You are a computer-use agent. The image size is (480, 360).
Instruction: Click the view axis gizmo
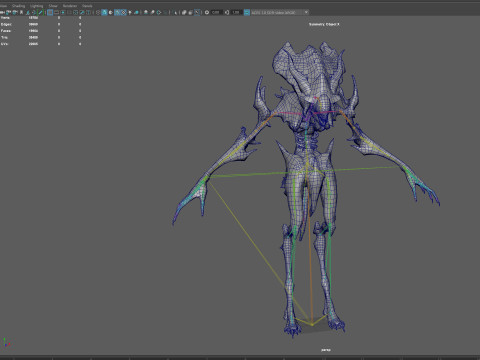point(6,343)
